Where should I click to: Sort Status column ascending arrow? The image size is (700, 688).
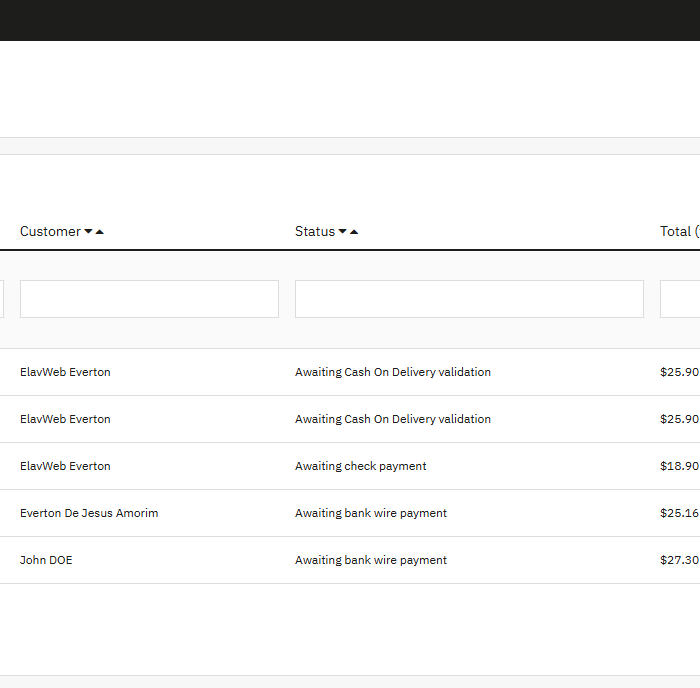354,231
